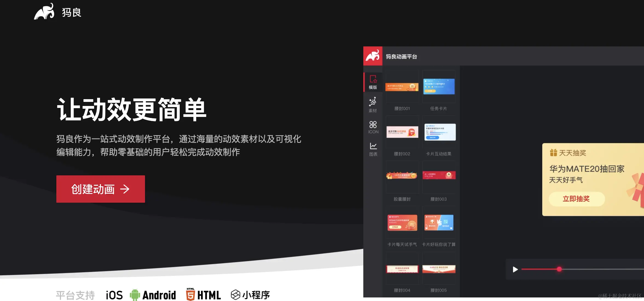Choose the 卡片互动结果 template thumbnail
This screenshot has width=644, height=301.
[439, 132]
